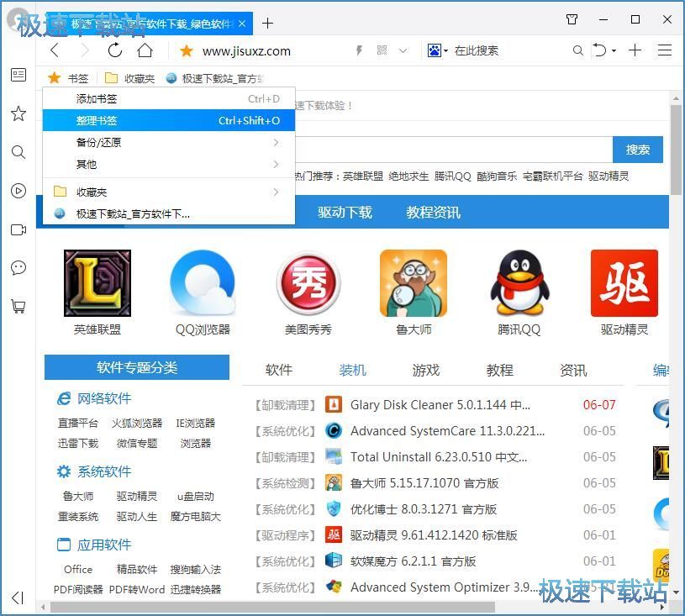Open sidebar video play icon
The width and height of the screenshot is (685, 616).
[x=18, y=191]
